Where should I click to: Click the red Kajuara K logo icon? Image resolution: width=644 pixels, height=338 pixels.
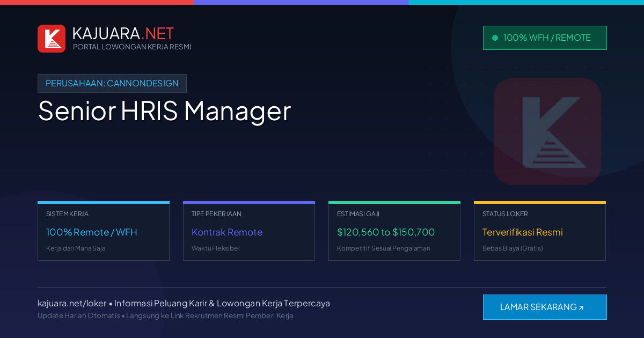tap(52, 39)
